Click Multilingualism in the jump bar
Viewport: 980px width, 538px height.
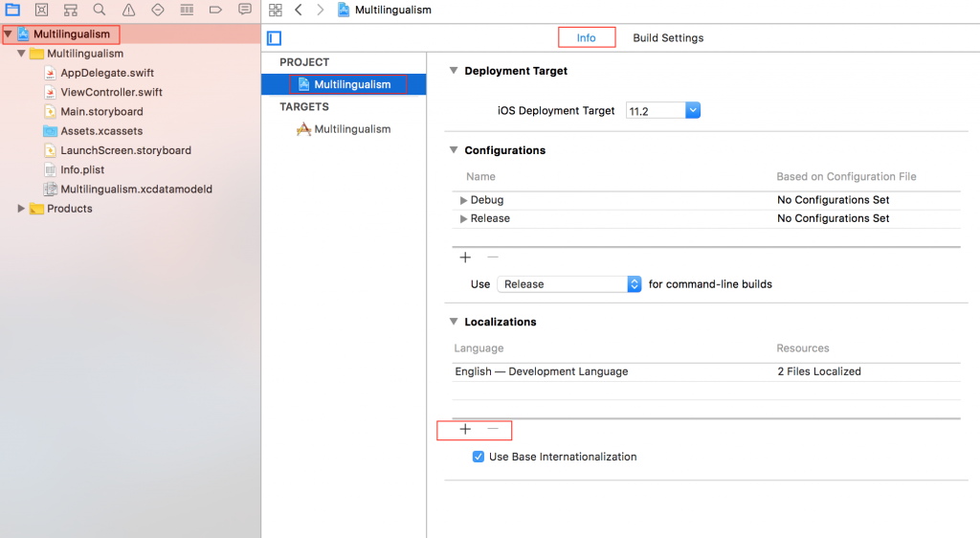coord(393,10)
